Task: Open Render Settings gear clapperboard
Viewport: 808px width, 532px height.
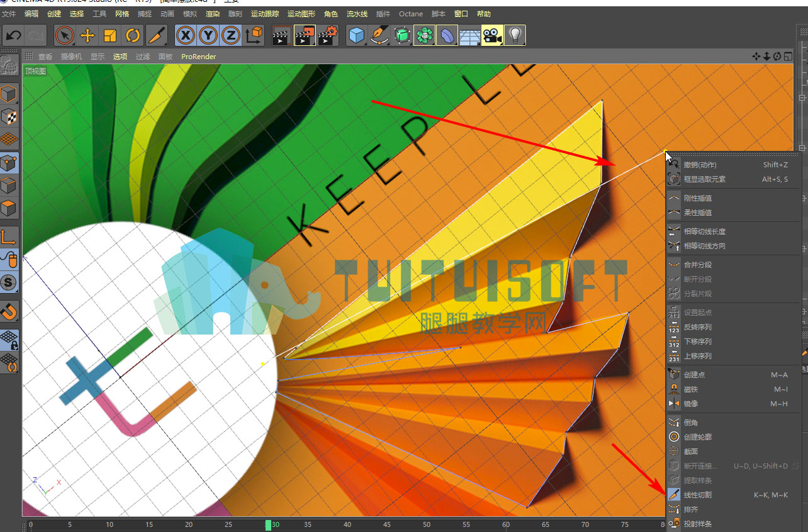Action: tap(327, 35)
